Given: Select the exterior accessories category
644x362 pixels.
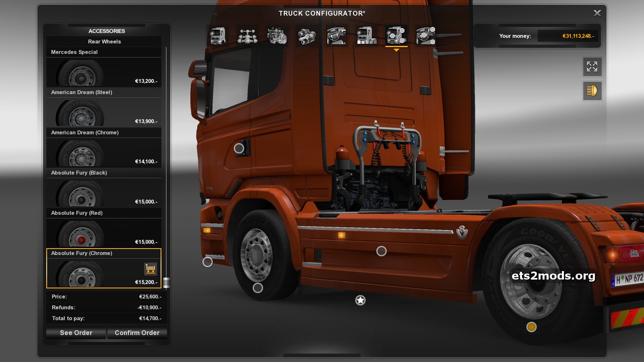Looking at the screenshot, I should click(x=396, y=35).
